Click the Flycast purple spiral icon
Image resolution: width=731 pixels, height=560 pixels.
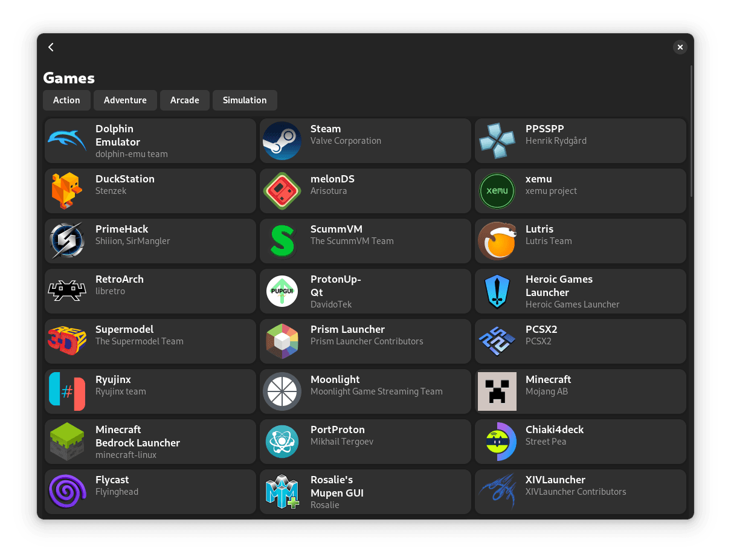(67, 492)
